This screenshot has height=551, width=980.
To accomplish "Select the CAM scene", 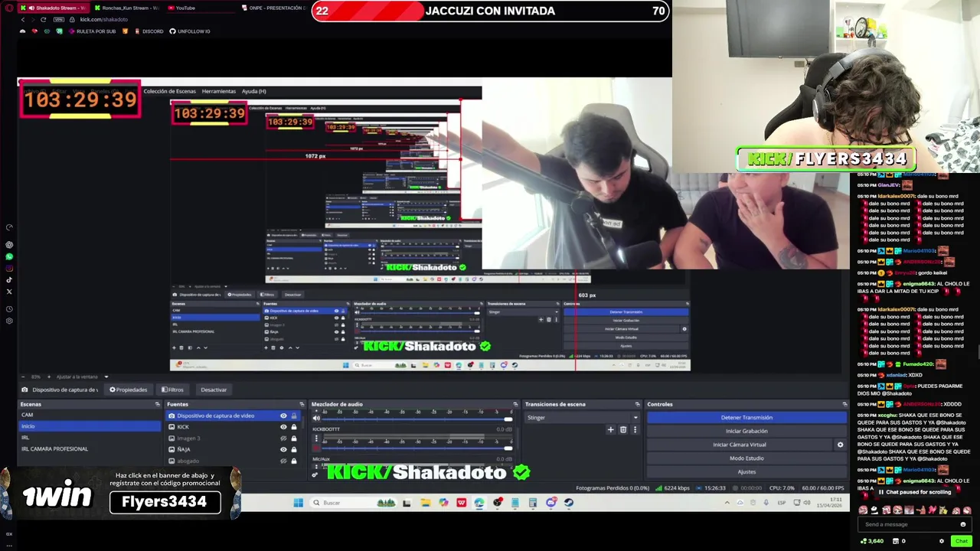I will coord(90,415).
